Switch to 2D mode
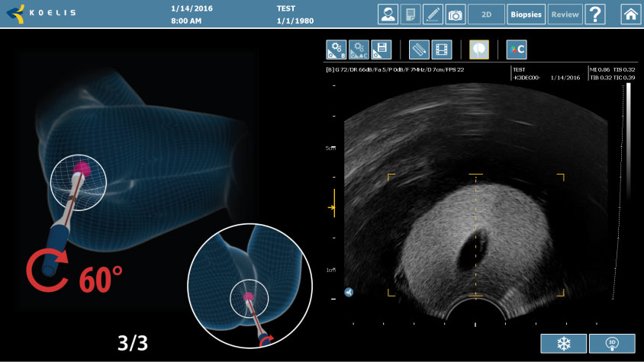 click(486, 14)
